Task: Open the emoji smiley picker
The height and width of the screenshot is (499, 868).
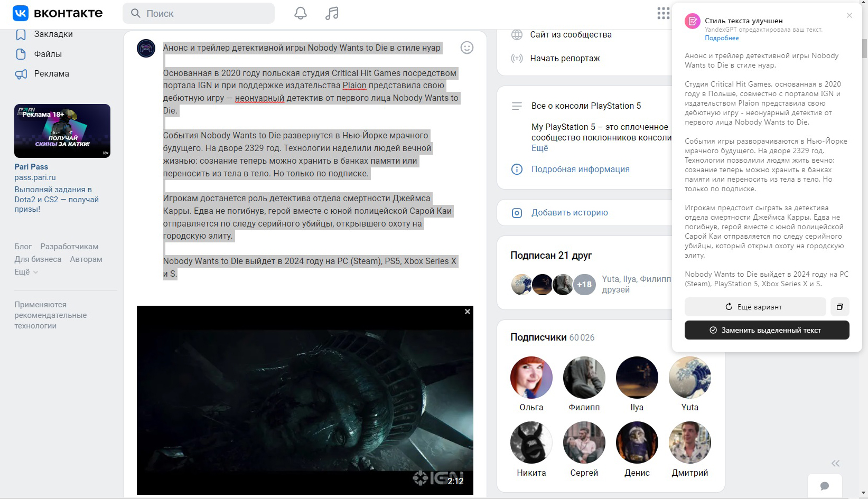Action: pyautogui.click(x=467, y=48)
